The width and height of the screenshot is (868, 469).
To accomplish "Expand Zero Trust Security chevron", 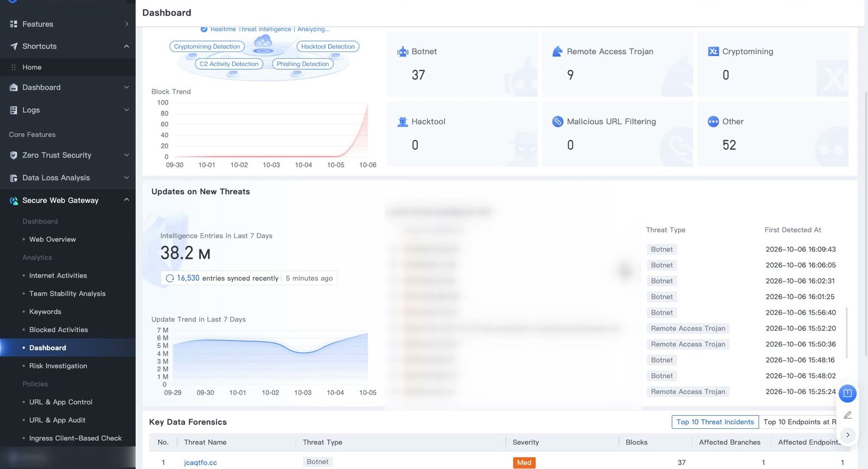I will [x=126, y=155].
